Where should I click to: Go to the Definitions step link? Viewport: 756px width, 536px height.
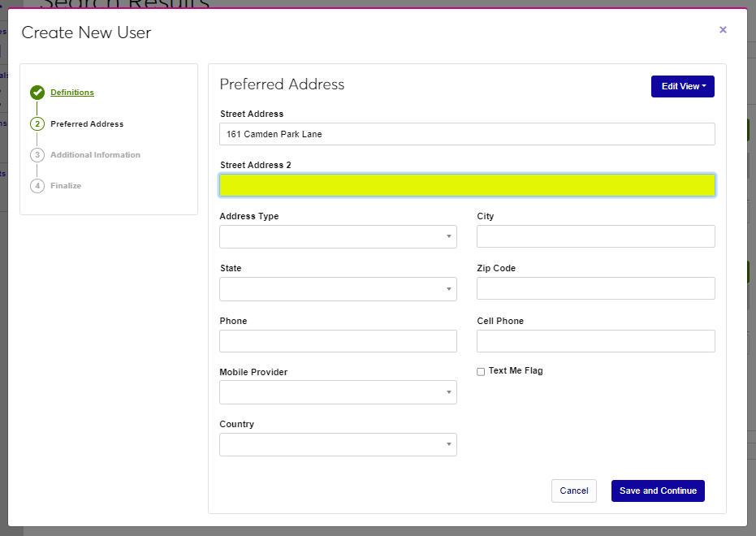click(72, 93)
